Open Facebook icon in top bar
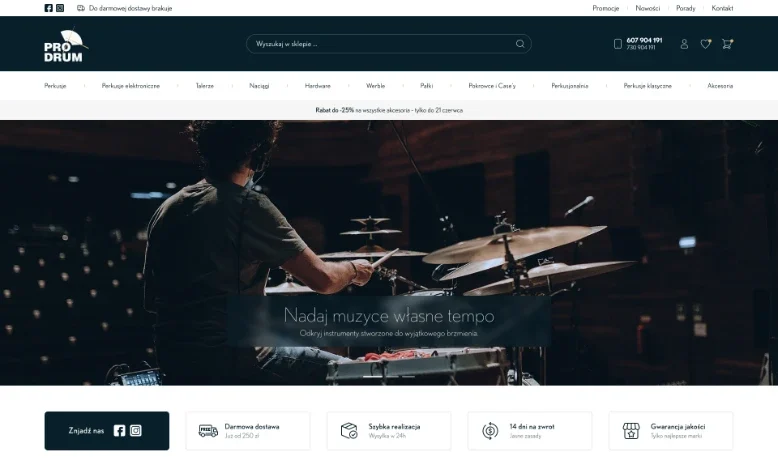This screenshot has height=470, width=778. (48, 8)
